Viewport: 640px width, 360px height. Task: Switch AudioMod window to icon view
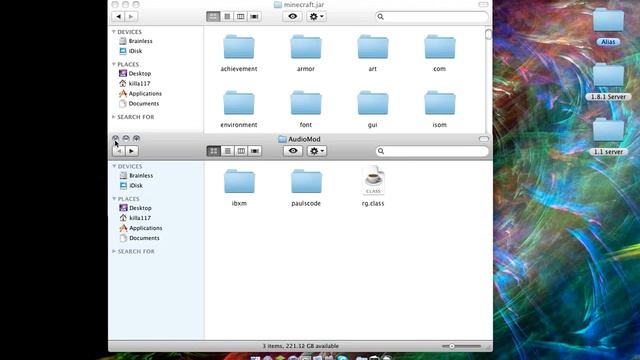pos(214,151)
